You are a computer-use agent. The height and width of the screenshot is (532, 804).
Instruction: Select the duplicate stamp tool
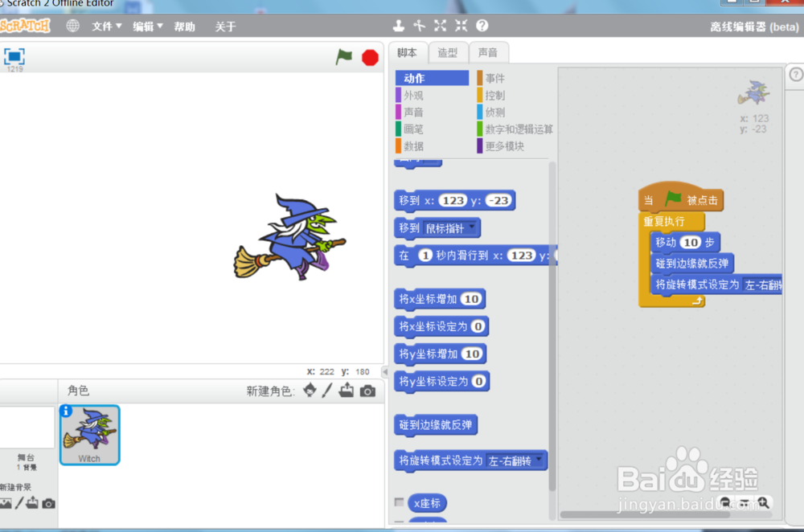399,25
